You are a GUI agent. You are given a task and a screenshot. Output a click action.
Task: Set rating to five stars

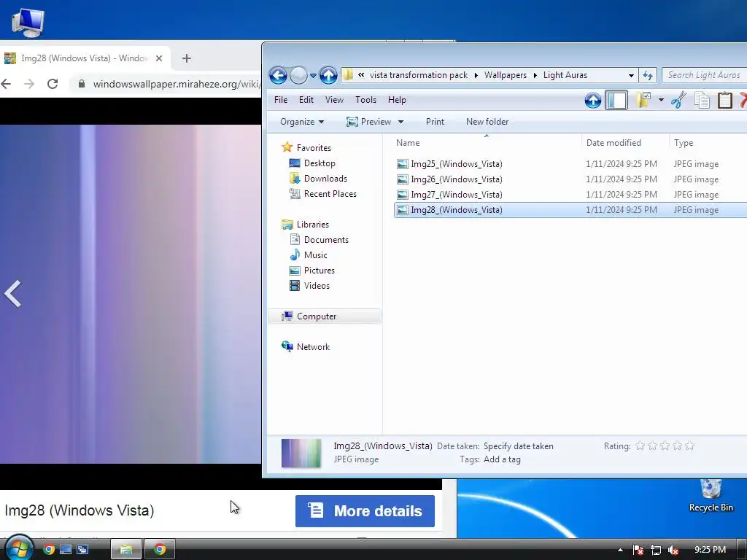(689, 446)
